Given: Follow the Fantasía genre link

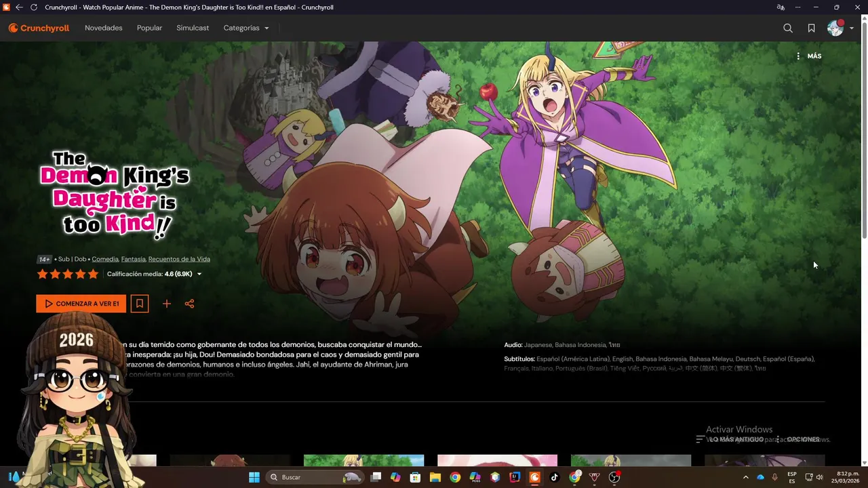Looking at the screenshot, I should pyautogui.click(x=134, y=259).
